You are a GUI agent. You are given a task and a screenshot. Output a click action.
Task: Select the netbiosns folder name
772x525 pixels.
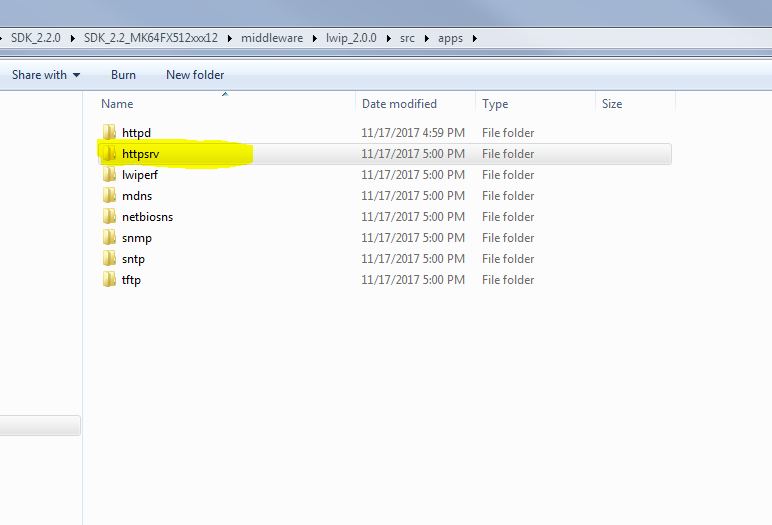pyautogui.click(x=147, y=217)
